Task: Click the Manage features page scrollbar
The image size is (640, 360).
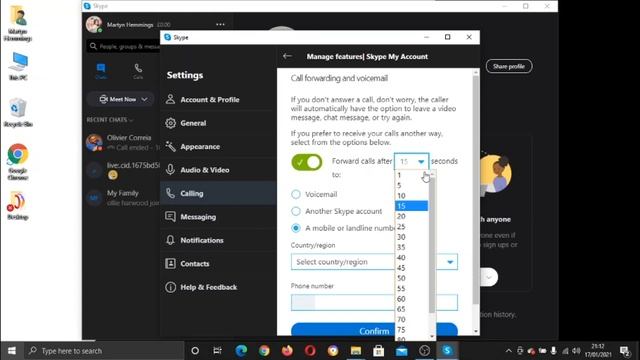Action: click(x=476, y=190)
